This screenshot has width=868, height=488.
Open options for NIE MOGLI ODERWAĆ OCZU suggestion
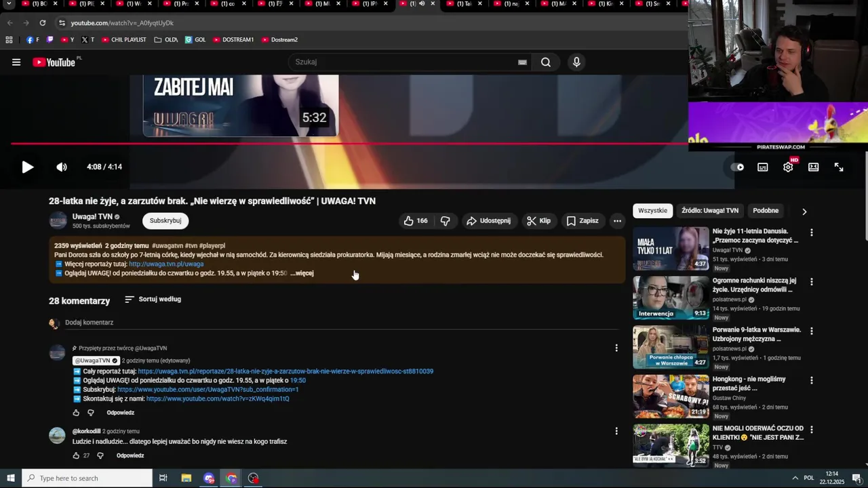coord(812,430)
